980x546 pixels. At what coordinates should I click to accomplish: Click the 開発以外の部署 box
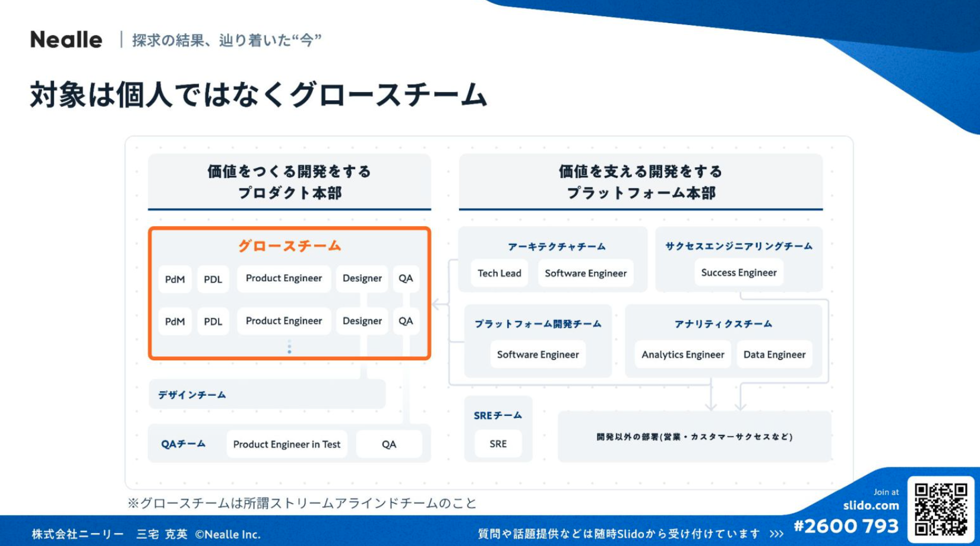click(694, 437)
